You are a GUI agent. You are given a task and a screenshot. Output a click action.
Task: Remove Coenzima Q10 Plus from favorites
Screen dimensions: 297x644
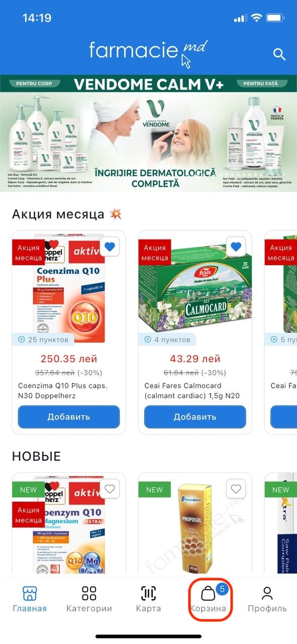(x=110, y=247)
